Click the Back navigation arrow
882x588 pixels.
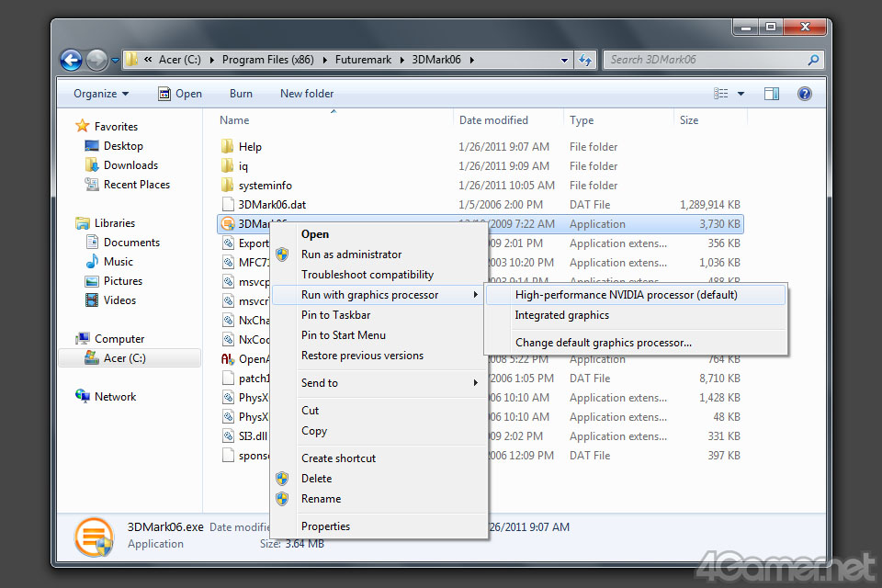pyautogui.click(x=72, y=60)
